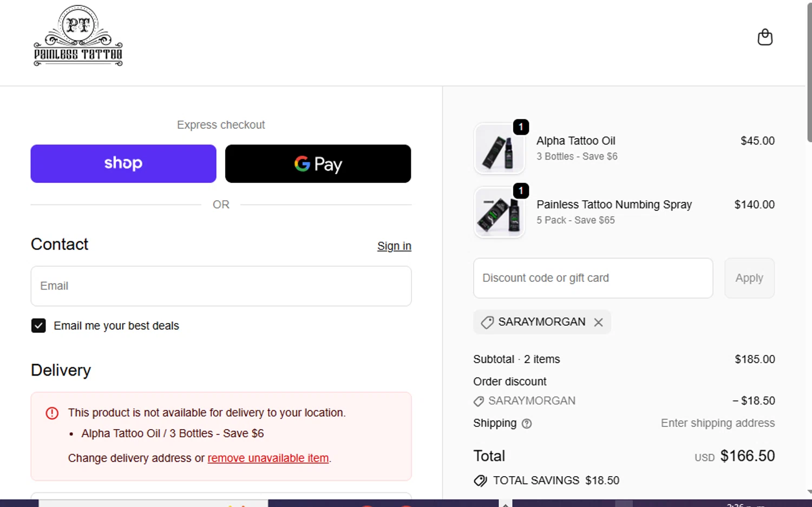This screenshot has height=507, width=812.
Task: Click the $166.50 total amount
Action: [x=748, y=456]
